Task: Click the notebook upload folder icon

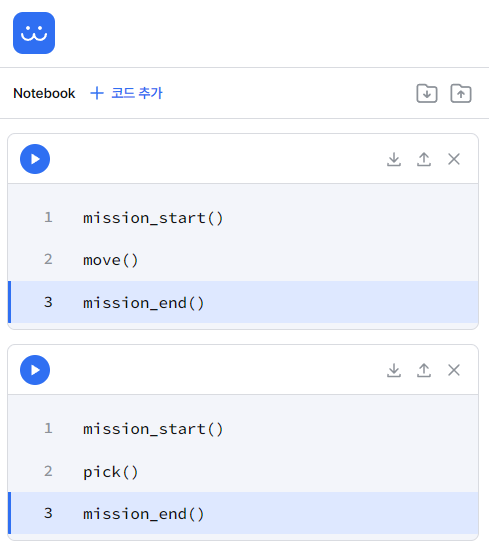Action: coord(461,93)
